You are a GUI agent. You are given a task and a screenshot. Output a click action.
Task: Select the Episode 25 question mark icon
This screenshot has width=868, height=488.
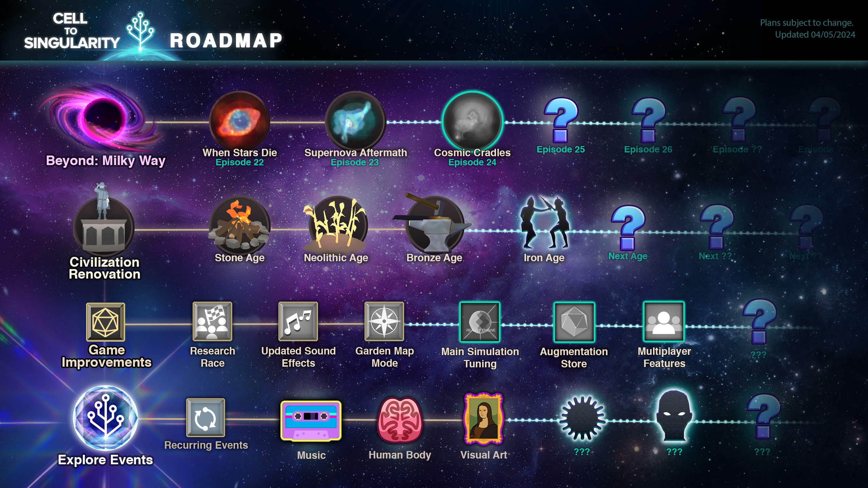click(560, 120)
